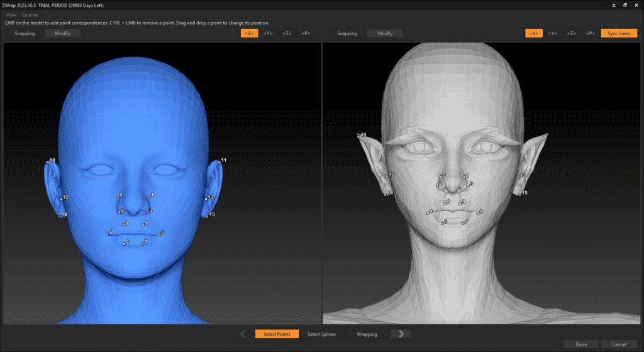
Task: Click the previous step arrow beside Select Points
Action: click(243, 334)
